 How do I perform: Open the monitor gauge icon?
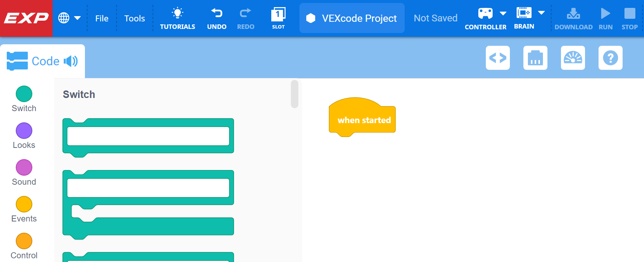coord(573,58)
